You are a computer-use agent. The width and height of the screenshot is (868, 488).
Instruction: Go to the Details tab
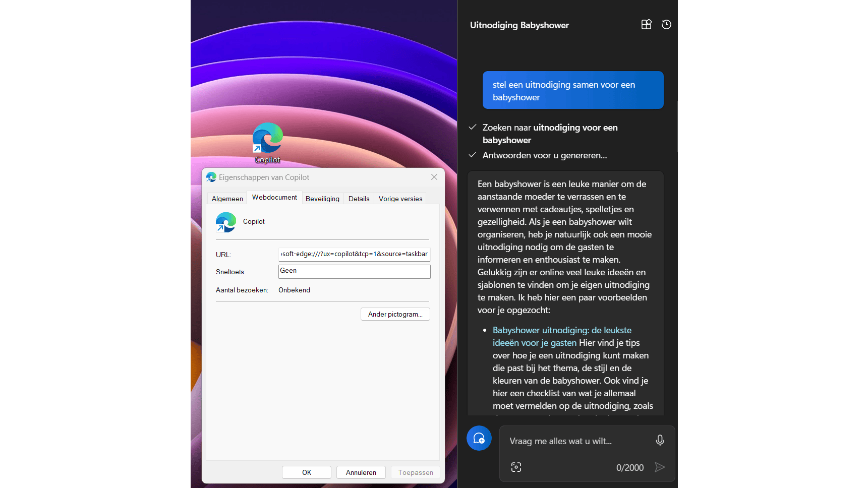pos(359,199)
